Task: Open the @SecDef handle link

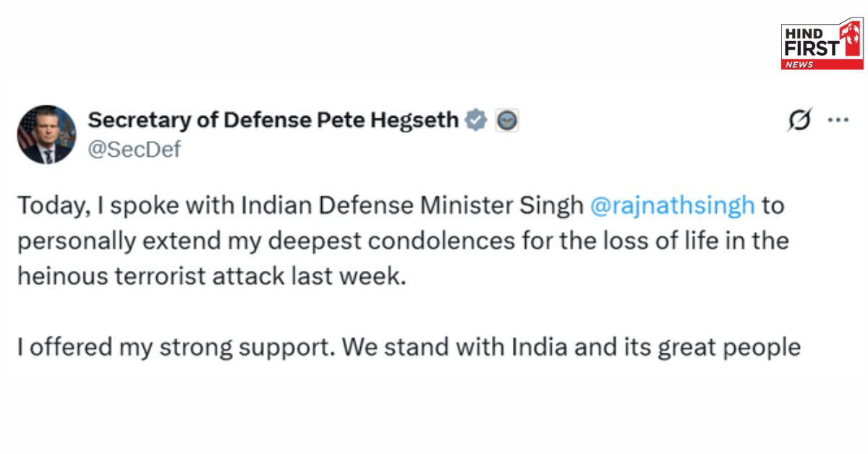Action: coord(135,149)
